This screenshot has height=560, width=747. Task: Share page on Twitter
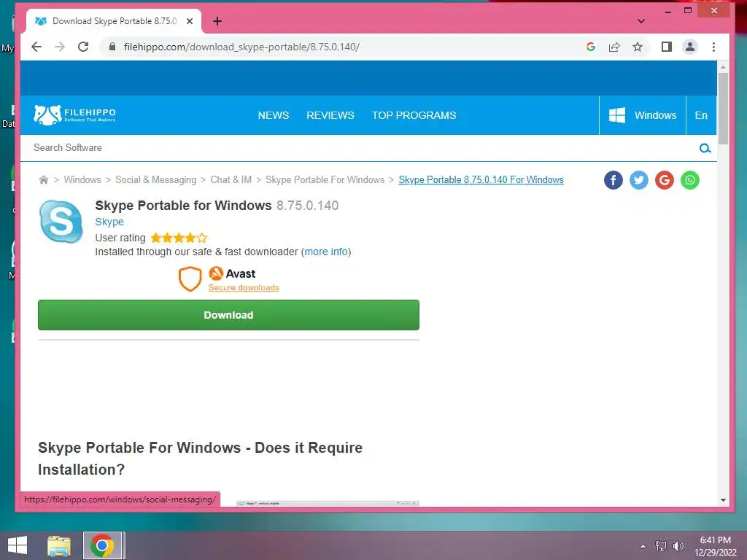click(639, 180)
